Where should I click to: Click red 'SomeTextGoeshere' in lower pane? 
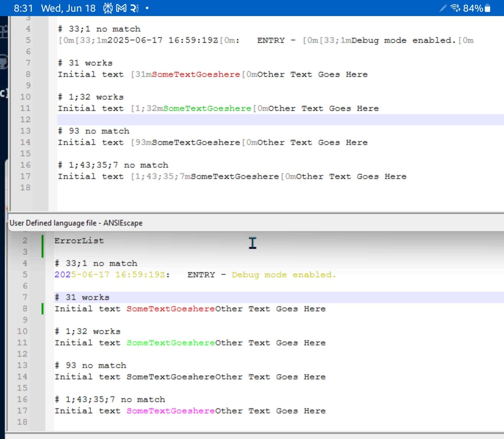(171, 309)
